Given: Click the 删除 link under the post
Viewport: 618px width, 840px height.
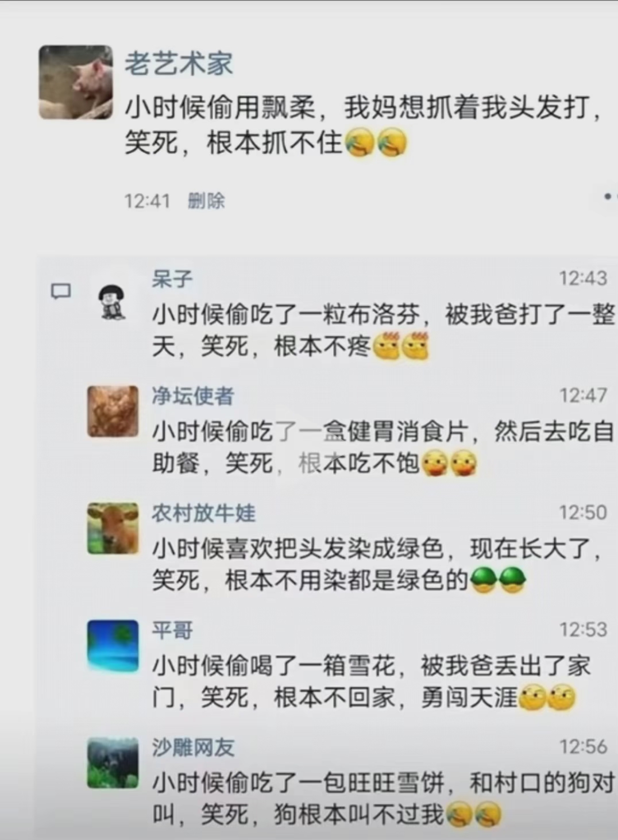Looking at the screenshot, I should [206, 201].
